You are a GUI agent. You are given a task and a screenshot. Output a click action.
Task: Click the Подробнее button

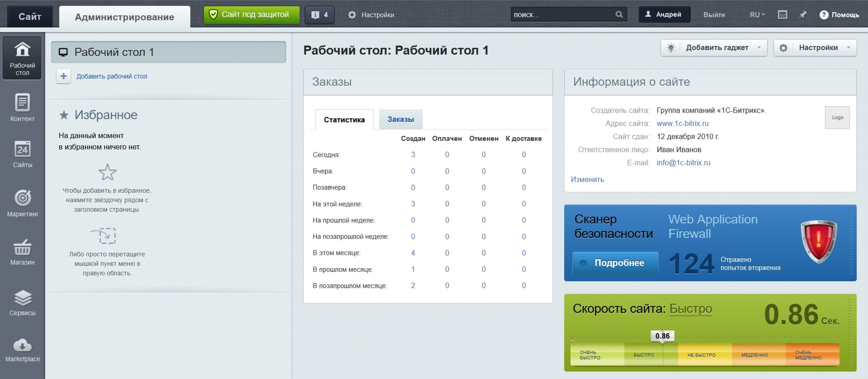click(x=615, y=263)
